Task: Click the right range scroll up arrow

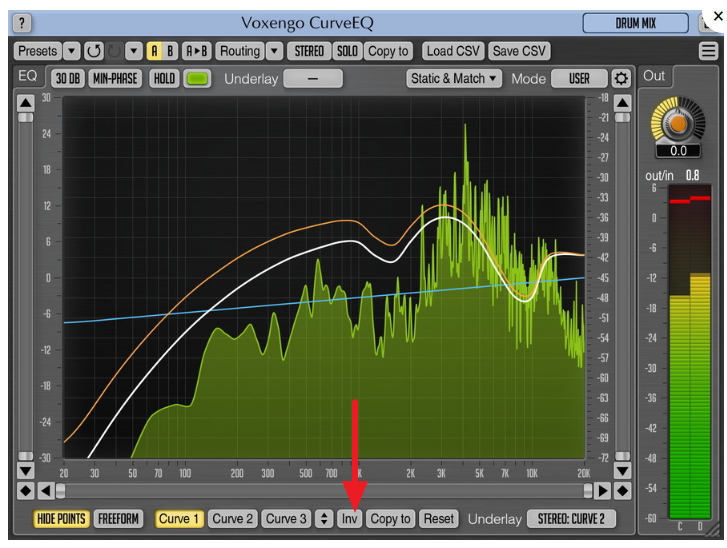Action: point(622,103)
